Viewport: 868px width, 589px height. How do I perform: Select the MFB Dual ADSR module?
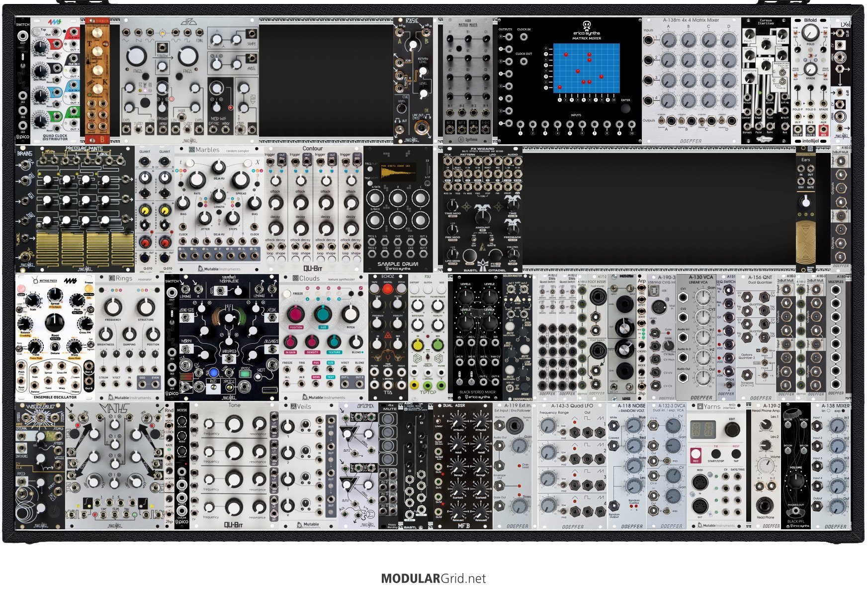click(462, 466)
